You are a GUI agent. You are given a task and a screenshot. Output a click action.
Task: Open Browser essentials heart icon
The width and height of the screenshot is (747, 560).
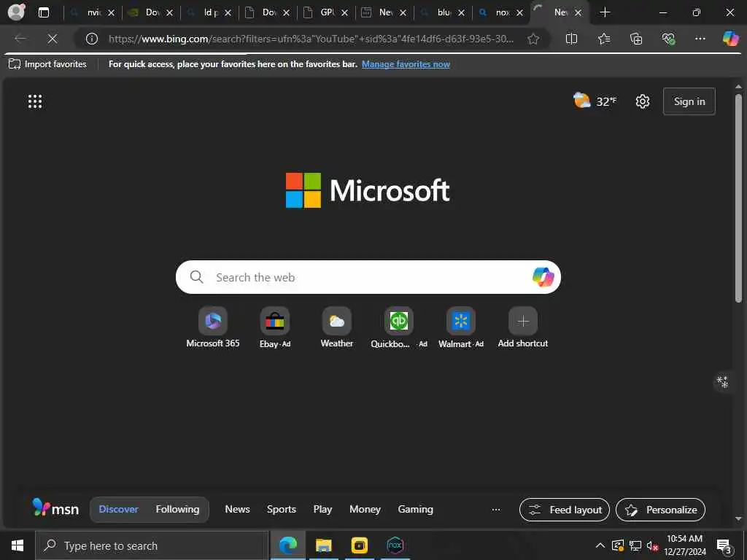668,39
